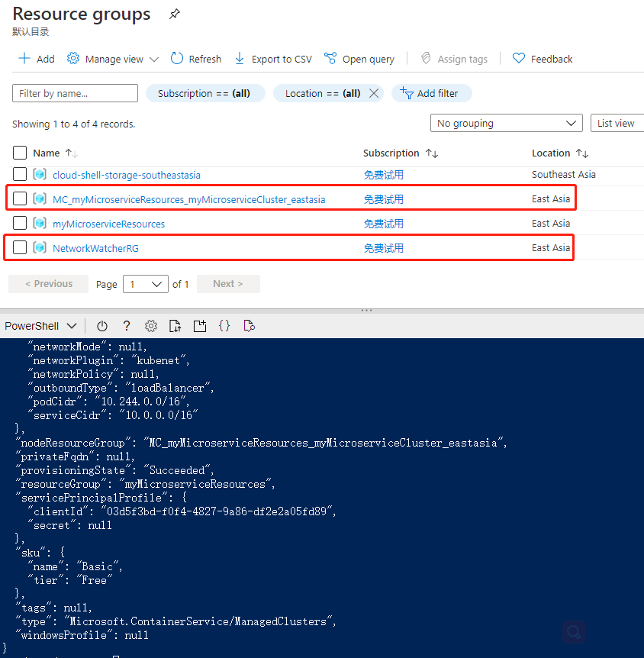Click 'Southeast Asia' location cell

(x=563, y=175)
